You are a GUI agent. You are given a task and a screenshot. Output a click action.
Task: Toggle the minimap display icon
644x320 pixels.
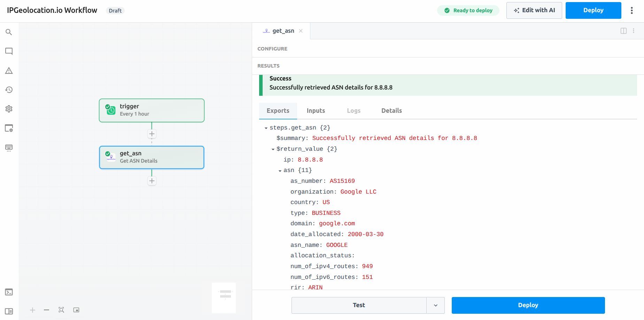[x=76, y=310]
